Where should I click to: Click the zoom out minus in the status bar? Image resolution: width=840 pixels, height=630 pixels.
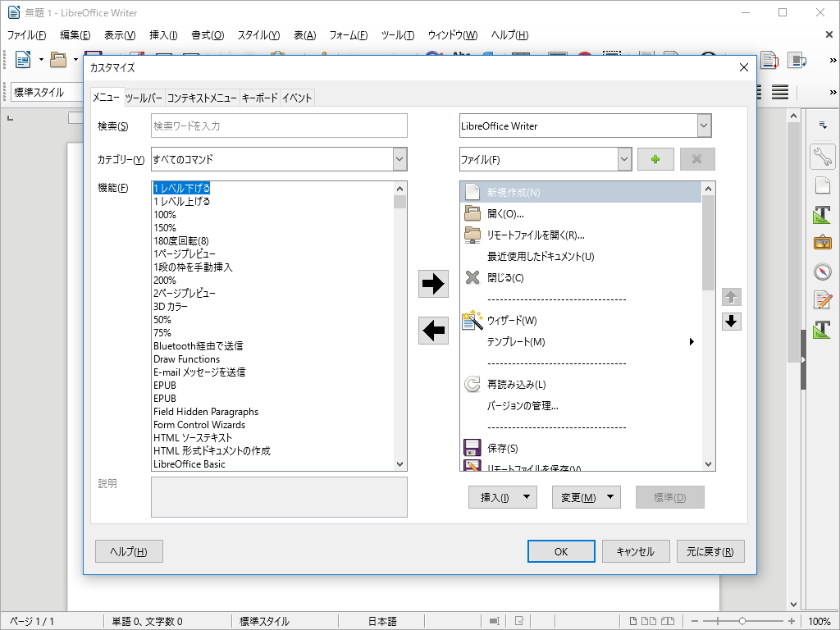[x=694, y=622]
